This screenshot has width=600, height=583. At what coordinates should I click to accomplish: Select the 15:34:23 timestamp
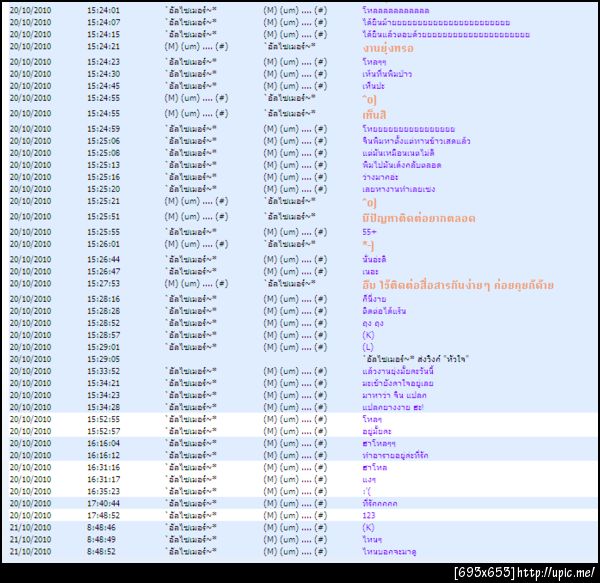tap(103, 395)
